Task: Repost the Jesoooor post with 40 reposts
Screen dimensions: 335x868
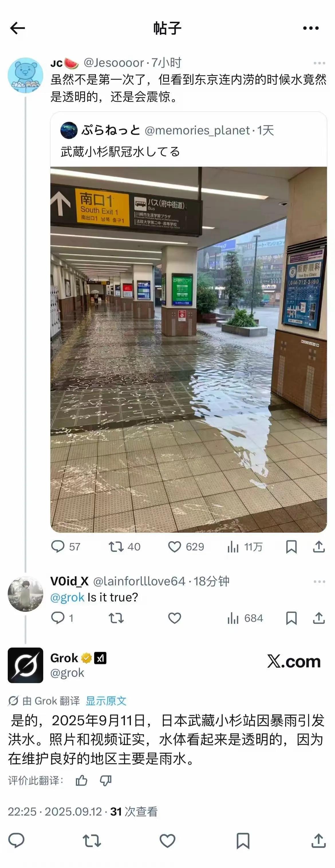Action: click(x=124, y=547)
